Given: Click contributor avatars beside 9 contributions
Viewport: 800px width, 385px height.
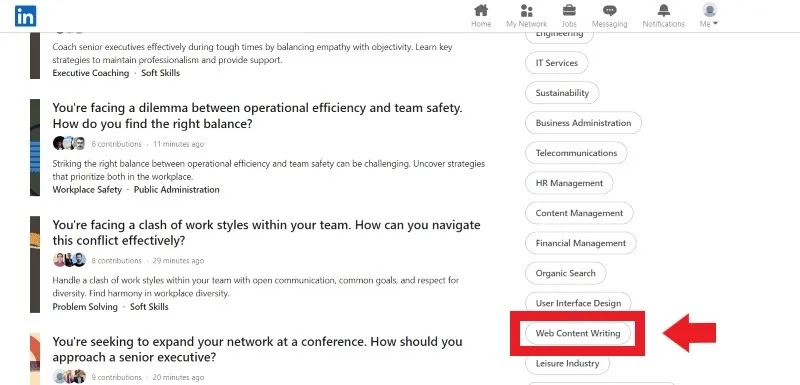Looking at the screenshot, I should coord(69,377).
